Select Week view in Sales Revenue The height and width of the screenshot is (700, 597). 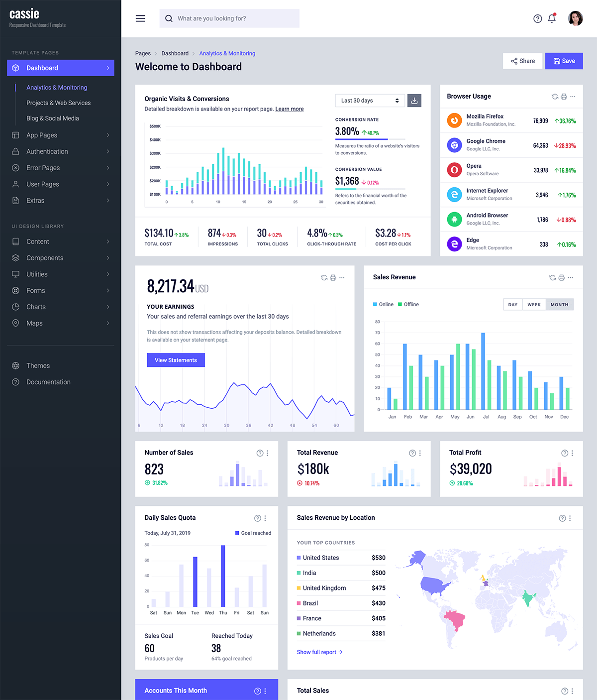pos(534,305)
